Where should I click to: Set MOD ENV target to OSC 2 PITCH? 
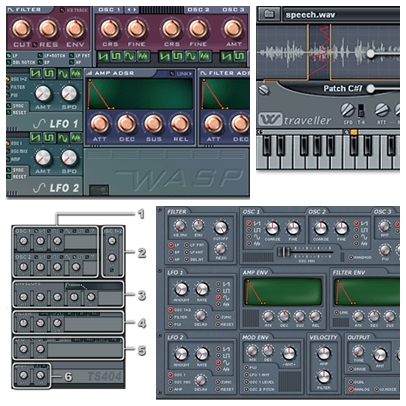247,389
